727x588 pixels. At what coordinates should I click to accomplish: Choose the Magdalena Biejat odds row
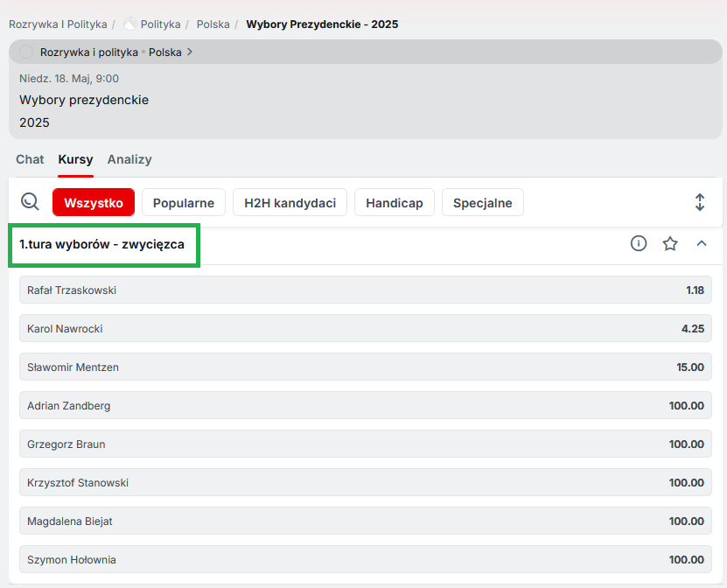click(366, 521)
